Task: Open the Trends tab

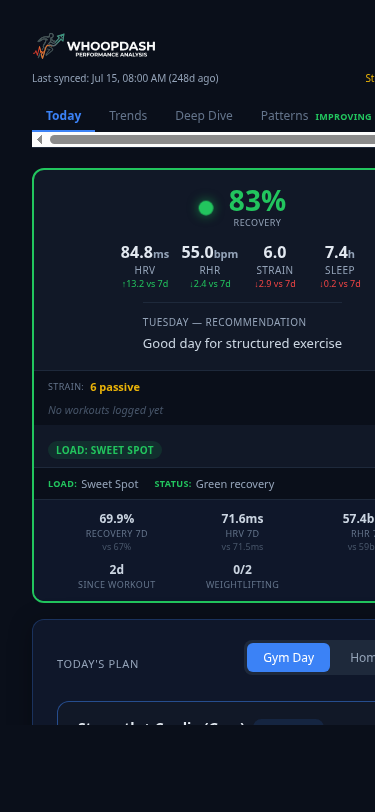Action: click(128, 115)
